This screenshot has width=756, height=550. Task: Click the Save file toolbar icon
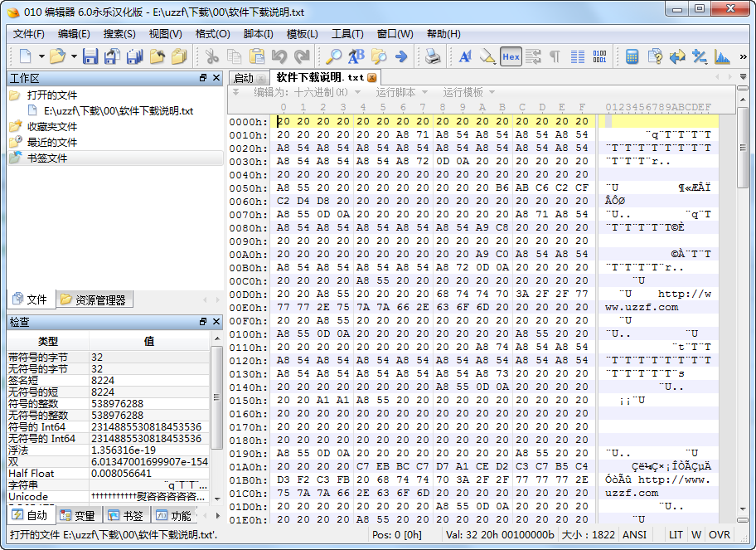pos(90,56)
